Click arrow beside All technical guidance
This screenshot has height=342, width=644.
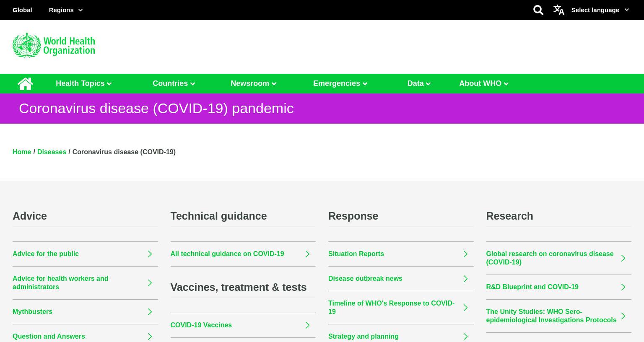point(307,254)
